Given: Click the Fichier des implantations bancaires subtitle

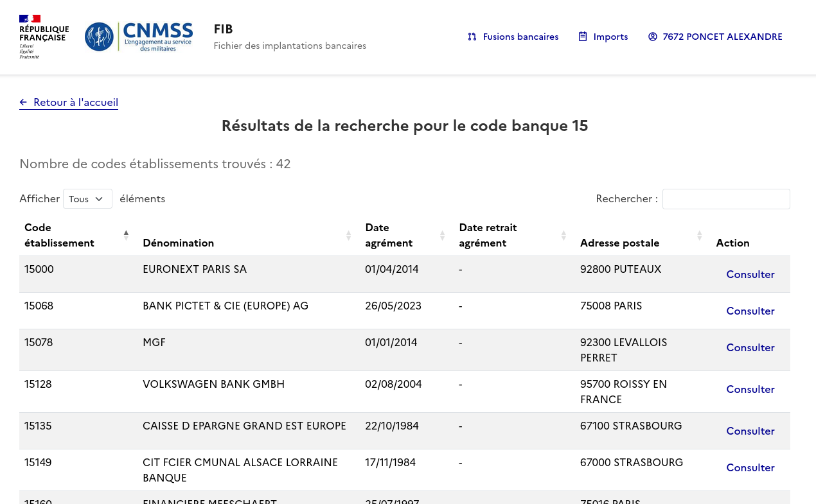Looking at the screenshot, I should click(x=290, y=46).
